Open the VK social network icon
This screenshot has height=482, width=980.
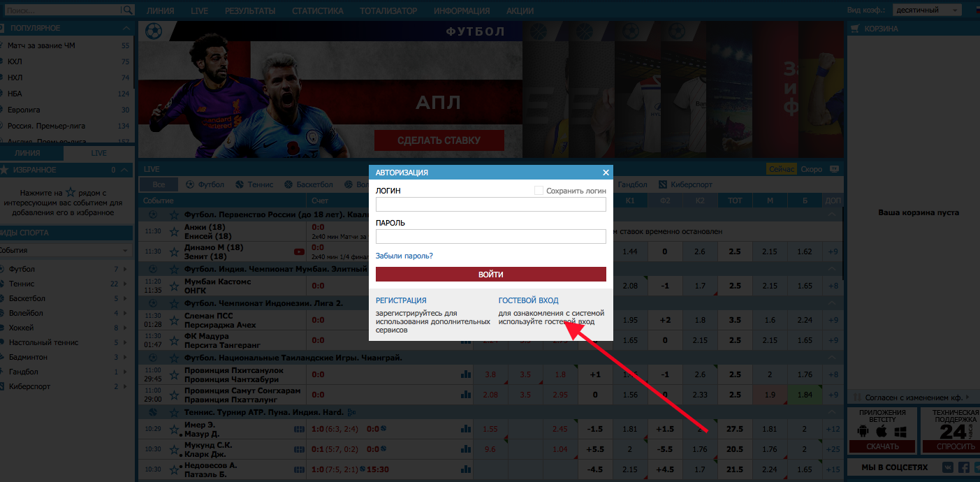point(948,467)
